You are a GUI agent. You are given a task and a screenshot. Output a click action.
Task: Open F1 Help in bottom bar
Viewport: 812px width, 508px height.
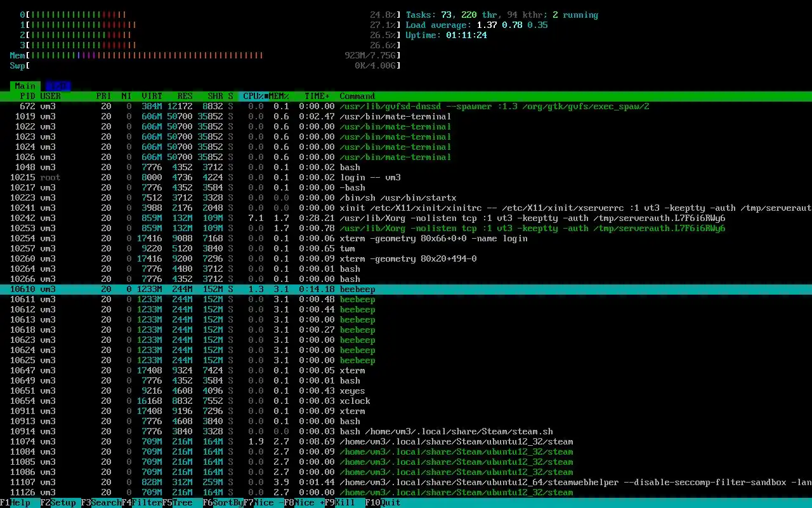point(15,502)
